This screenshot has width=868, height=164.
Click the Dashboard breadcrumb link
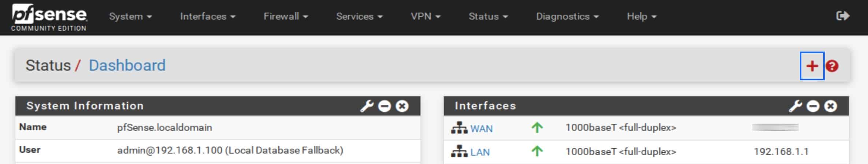pos(127,66)
